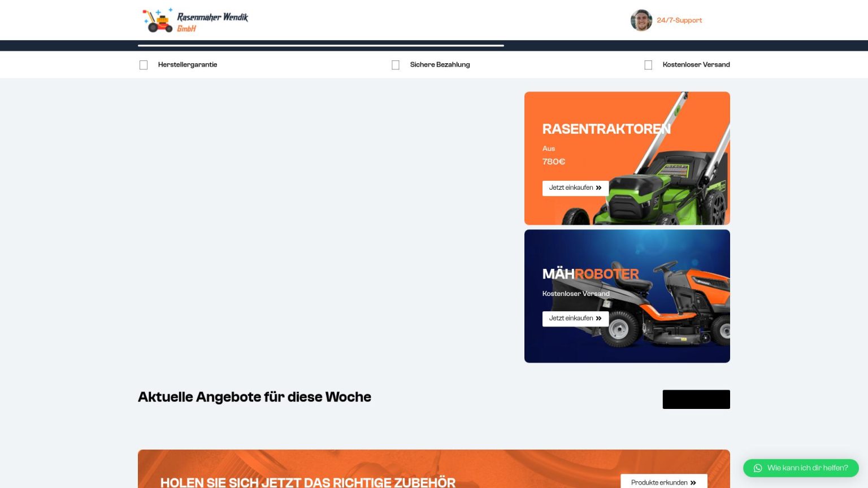
Task: Click black button beside Aktuelle Angebote heading
Action: coord(696,399)
